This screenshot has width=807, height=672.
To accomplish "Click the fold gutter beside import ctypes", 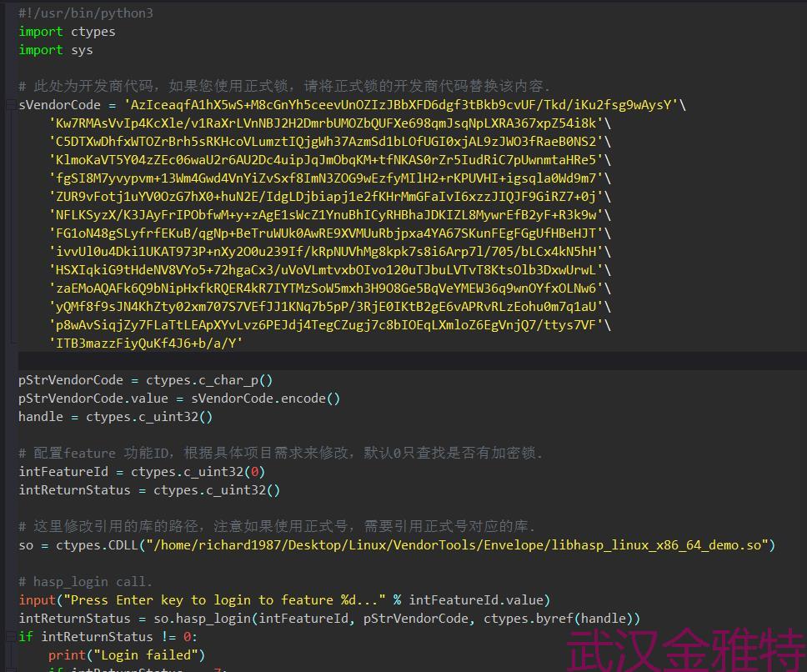I will [10, 31].
